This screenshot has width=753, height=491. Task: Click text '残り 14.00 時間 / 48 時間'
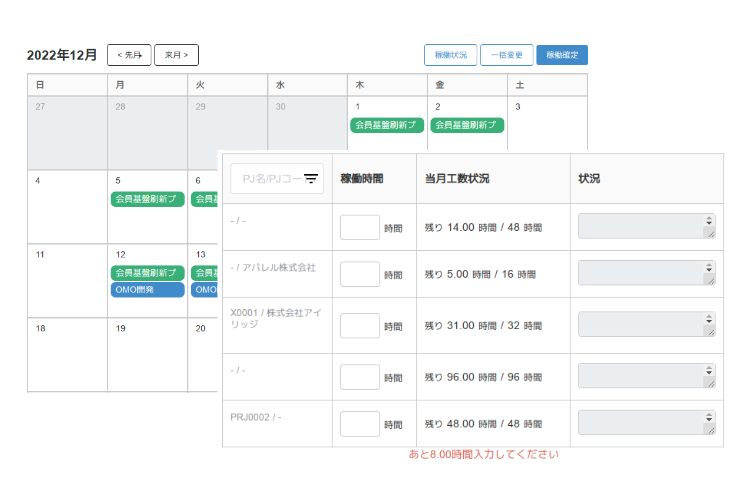pyautogui.click(x=483, y=227)
